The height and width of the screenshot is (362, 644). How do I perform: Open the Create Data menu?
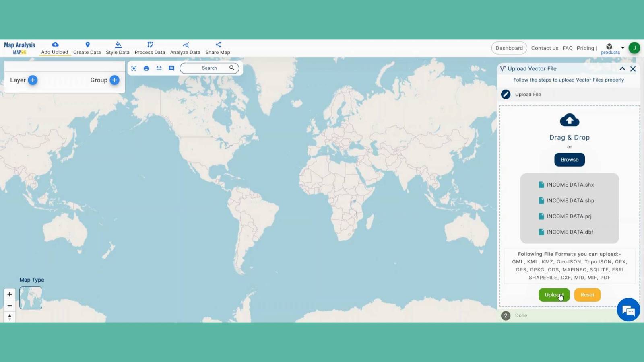(x=87, y=48)
